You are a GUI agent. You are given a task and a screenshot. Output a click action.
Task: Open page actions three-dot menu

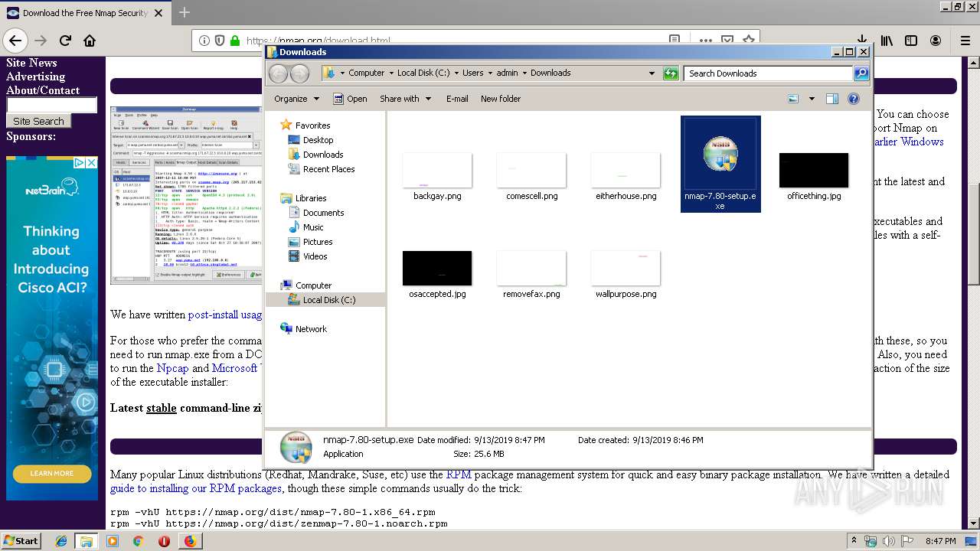click(705, 41)
